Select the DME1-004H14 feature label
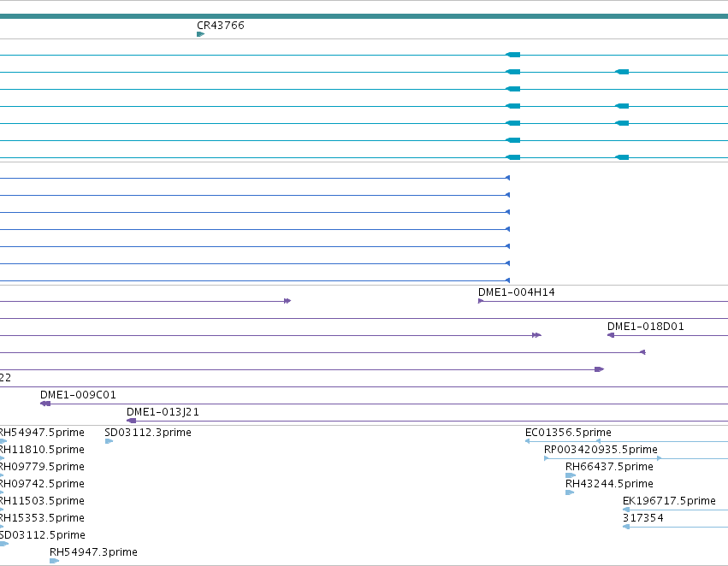This screenshot has height=566, width=728. click(x=517, y=292)
